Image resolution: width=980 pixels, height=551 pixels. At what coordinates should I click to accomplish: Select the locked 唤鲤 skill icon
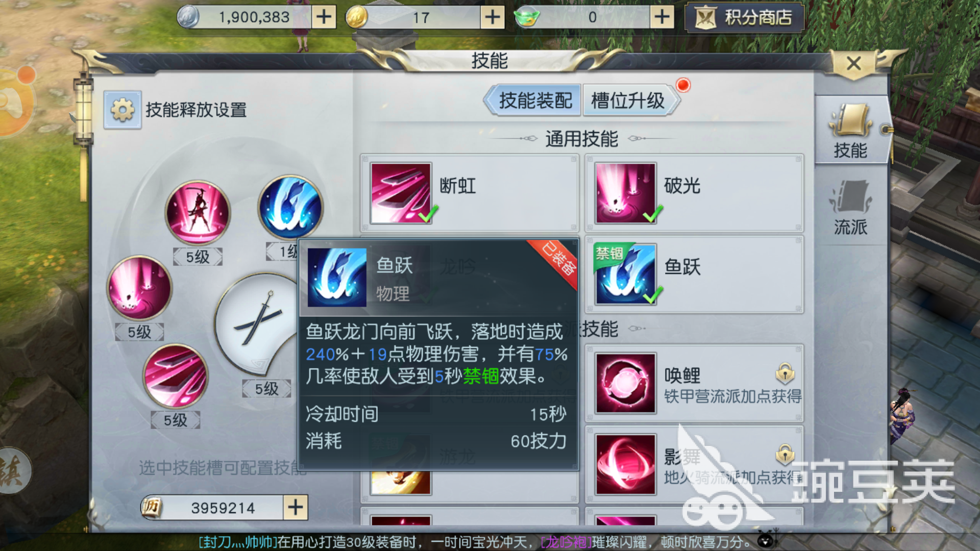626,383
